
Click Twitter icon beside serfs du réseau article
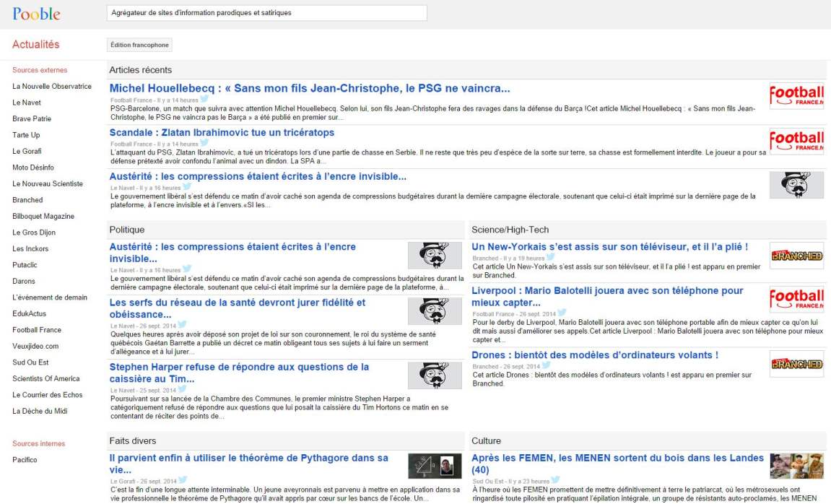(x=182, y=324)
